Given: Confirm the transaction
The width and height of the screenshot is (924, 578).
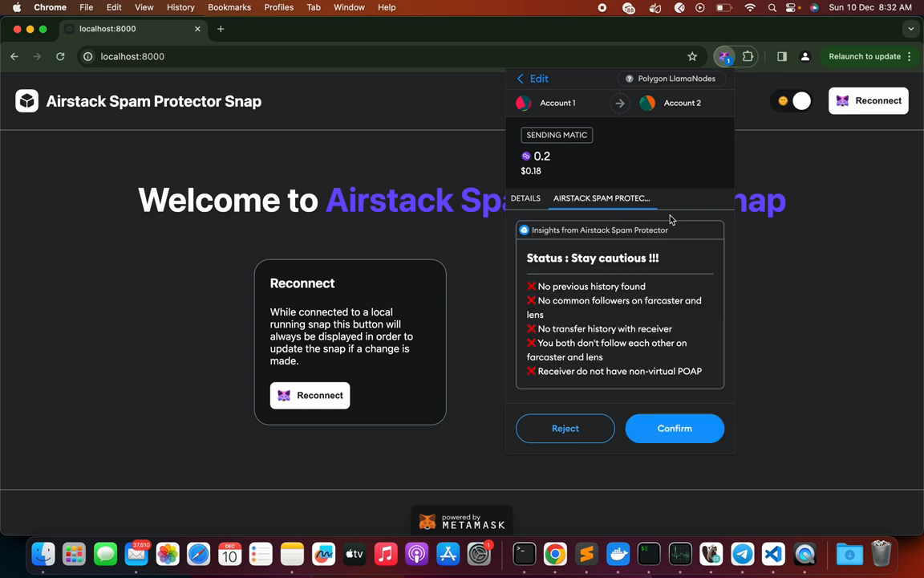Looking at the screenshot, I should (x=675, y=428).
